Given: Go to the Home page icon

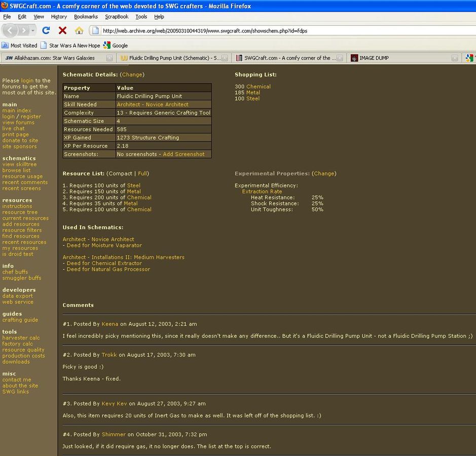Looking at the screenshot, I should 79,30.
